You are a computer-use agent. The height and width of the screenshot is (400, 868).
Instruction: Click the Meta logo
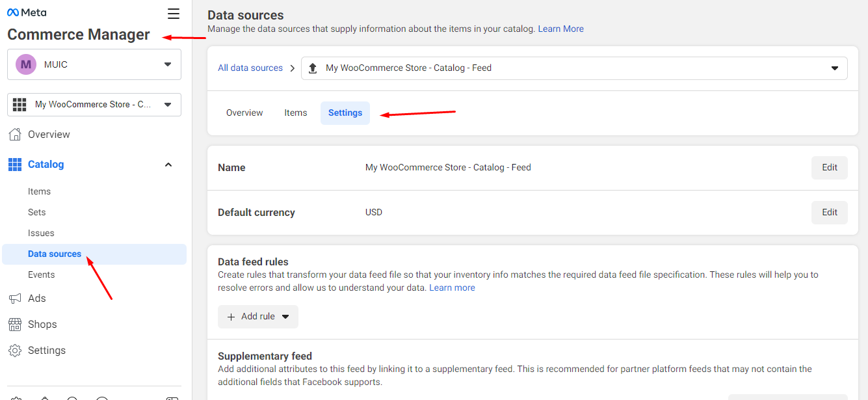27,12
